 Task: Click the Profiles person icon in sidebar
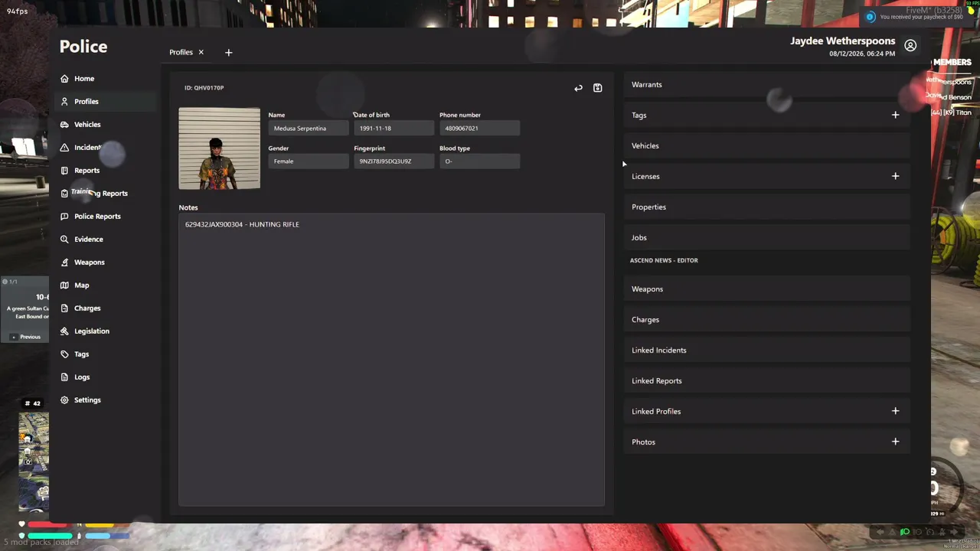(64, 101)
